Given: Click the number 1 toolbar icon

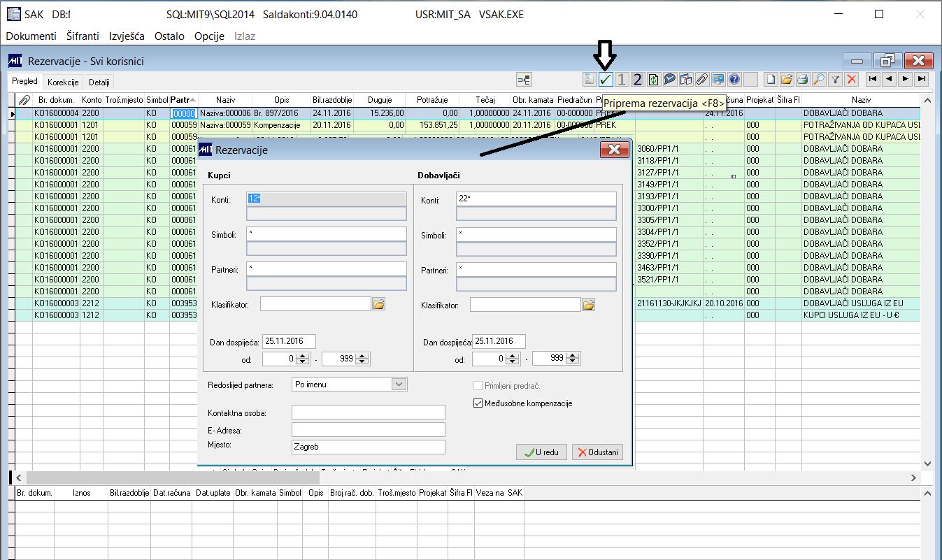Looking at the screenshot, I should (621, 79).
